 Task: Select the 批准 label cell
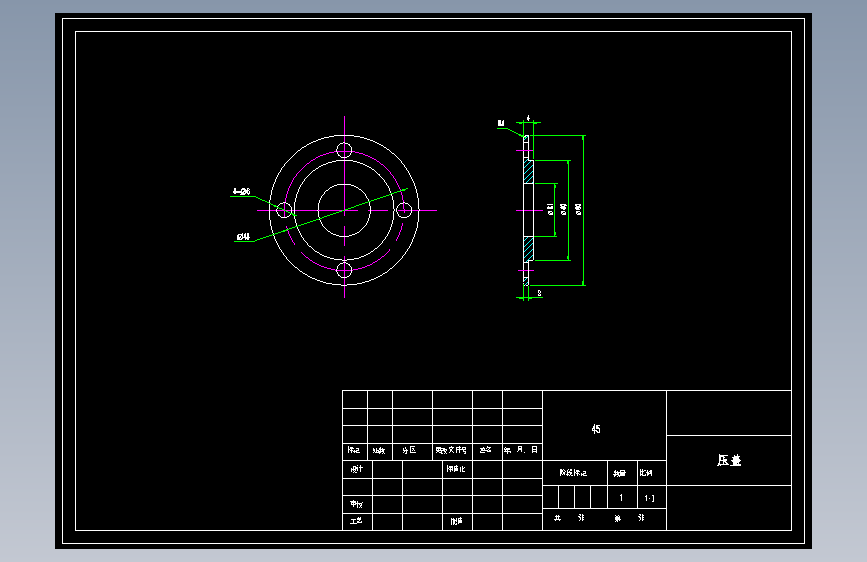point(457,521)
